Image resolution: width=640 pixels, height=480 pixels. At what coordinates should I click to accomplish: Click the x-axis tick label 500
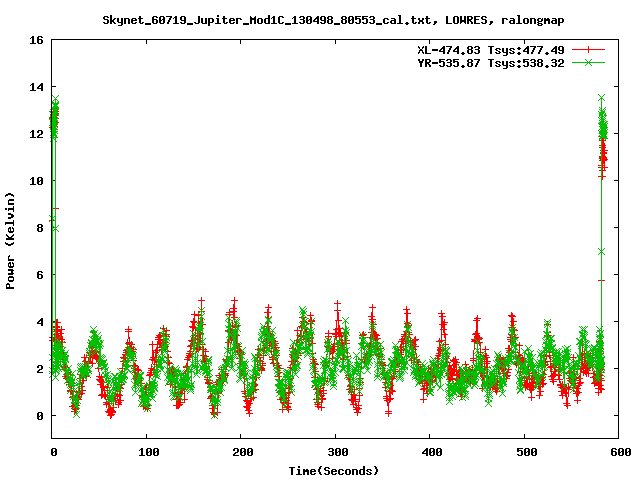click(x=527, y=452)
